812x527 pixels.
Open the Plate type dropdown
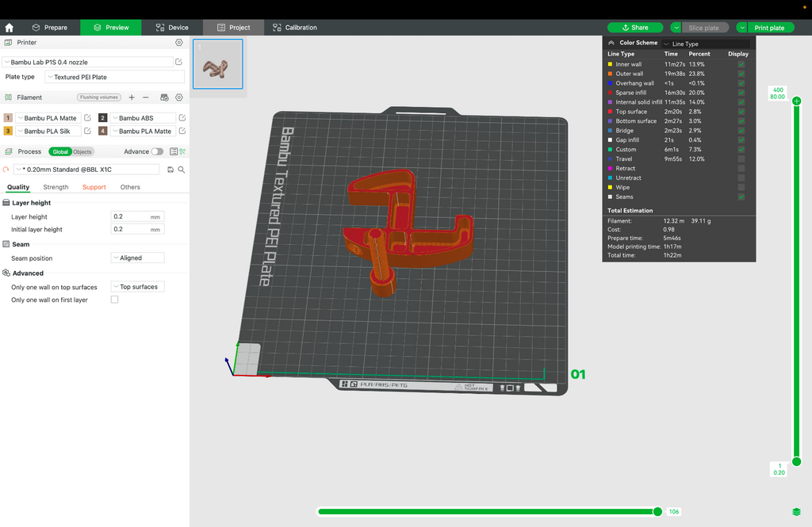click(115, 77)
